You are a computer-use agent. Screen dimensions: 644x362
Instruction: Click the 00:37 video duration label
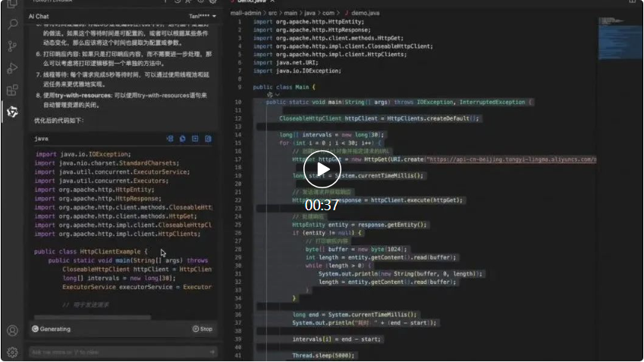[x=322, y=205]
